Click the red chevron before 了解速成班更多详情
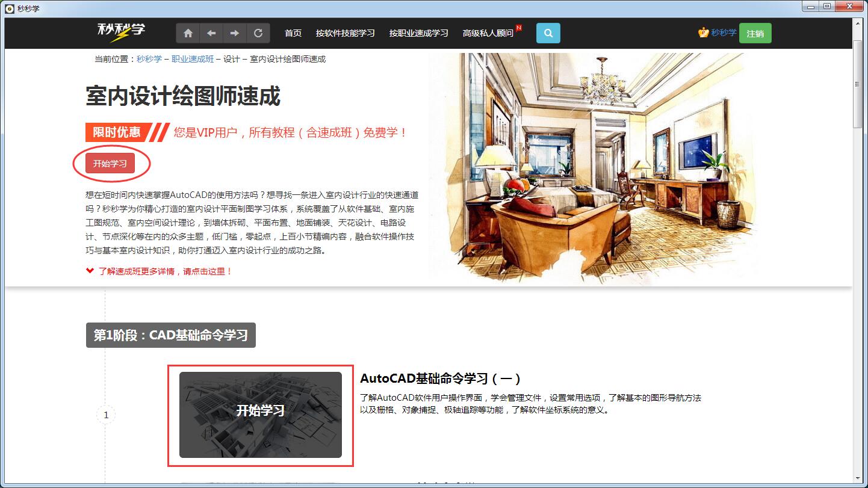The width and height of the screenshot is (868, 488). click(x=90, y=271)
